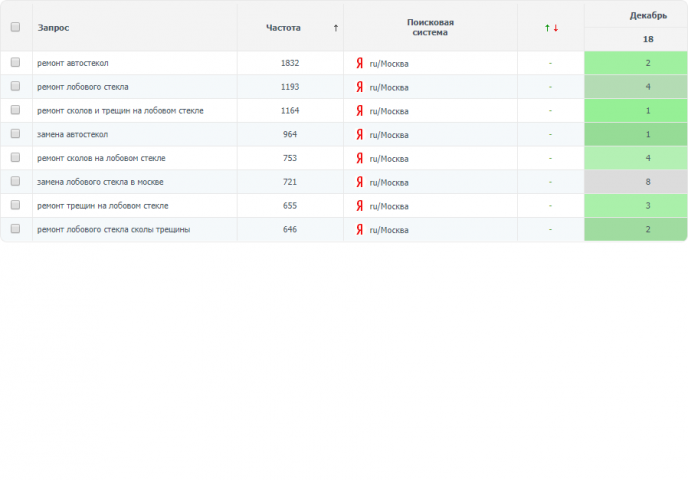Click Yandex icon in замена автостекол row
Screen dimensions: 688x480
click(360, 134)
